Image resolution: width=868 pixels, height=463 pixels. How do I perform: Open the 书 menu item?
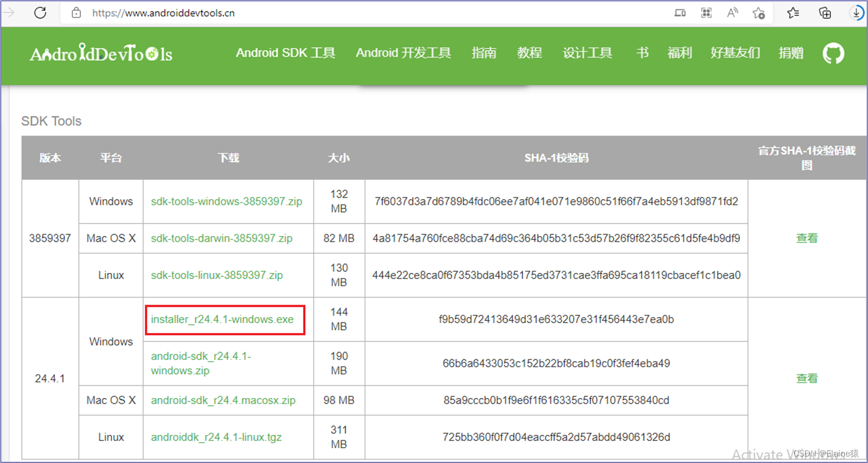642,53
